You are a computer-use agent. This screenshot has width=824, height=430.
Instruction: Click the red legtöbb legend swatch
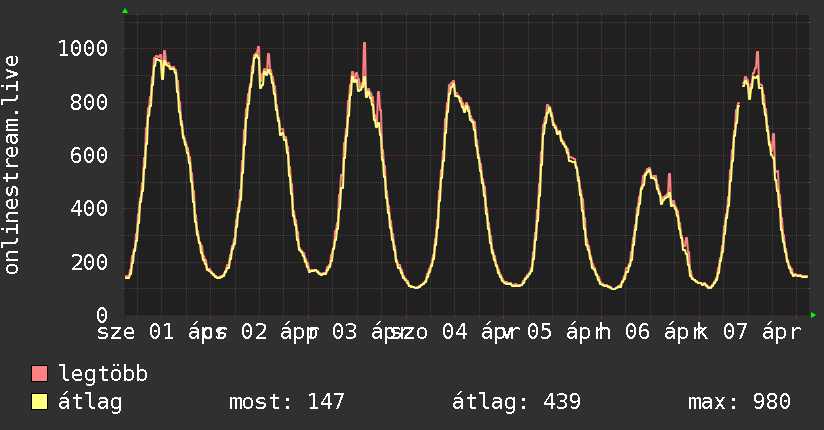[40, 374]
